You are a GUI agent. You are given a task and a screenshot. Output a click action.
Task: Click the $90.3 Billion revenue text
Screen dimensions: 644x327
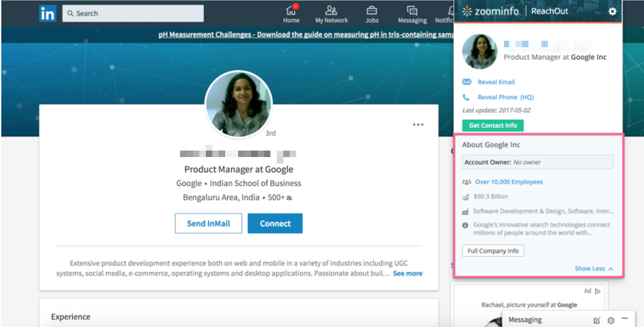click(491, 196)
